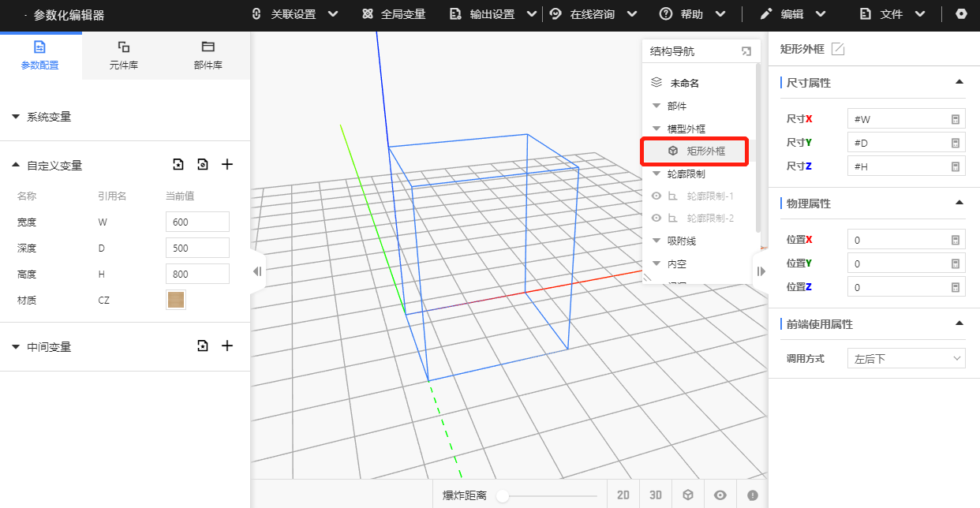Click the 材质 wood color swatch
This screenshot has height=508, width=980.
coord(176,300)
